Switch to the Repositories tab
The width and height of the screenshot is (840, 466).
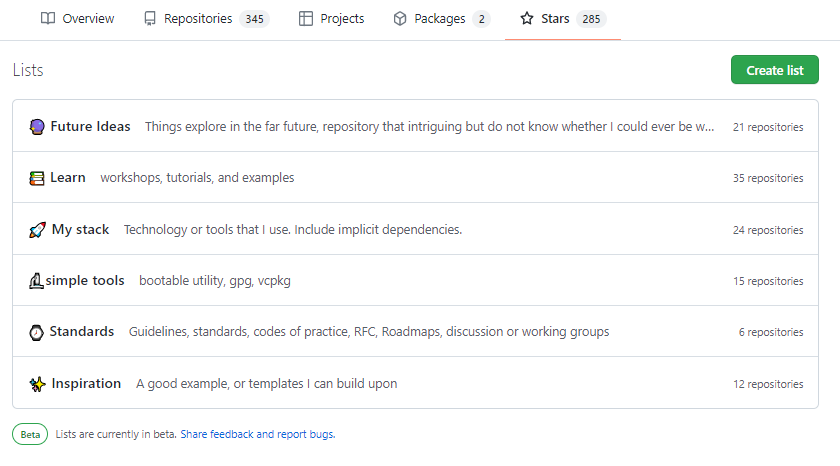click(x=206, y=19)
